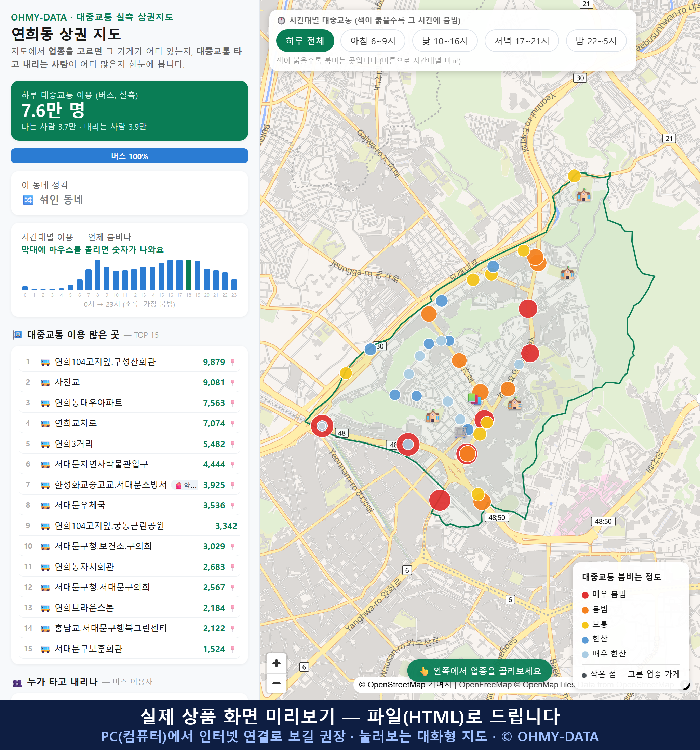This screenshot has width=700, height=750.
Task: Click the pin icon in 연희교차로 row
Action: click(x=232, y=423)
